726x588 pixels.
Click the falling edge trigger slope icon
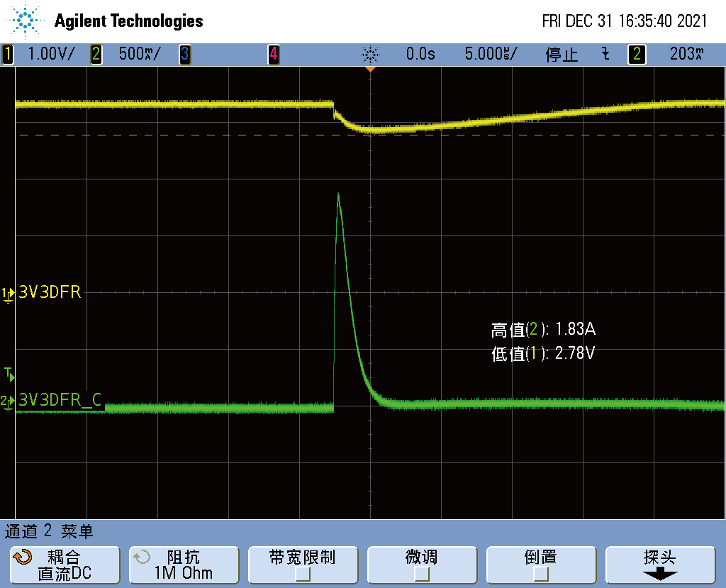605,54
